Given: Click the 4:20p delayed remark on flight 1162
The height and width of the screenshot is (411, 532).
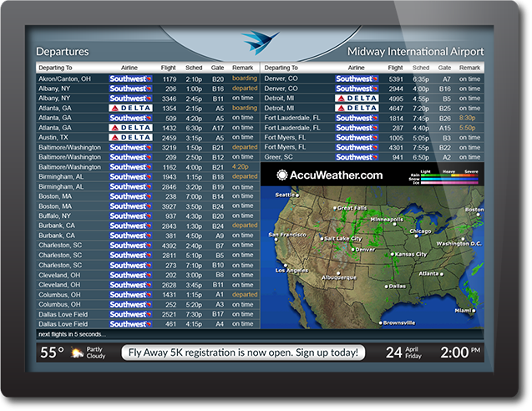Looking at the screenshot, I should [241, 167].
